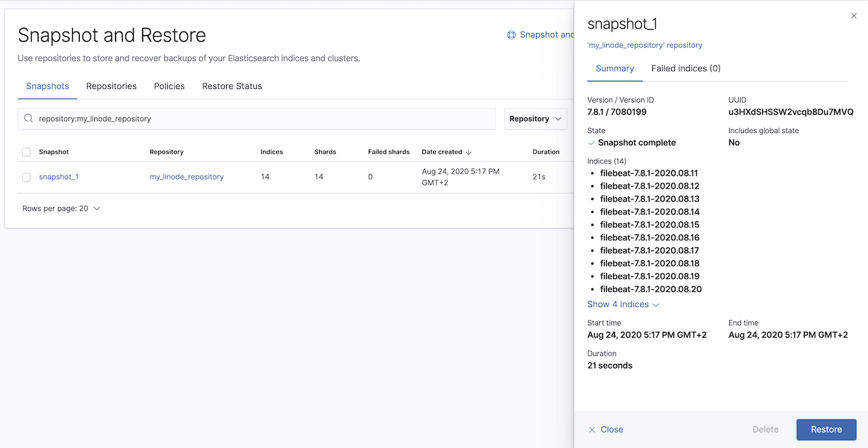Click the version text 7.8.1 / 7080199
This screenshot has width=868, height=448.
(617, 112)
